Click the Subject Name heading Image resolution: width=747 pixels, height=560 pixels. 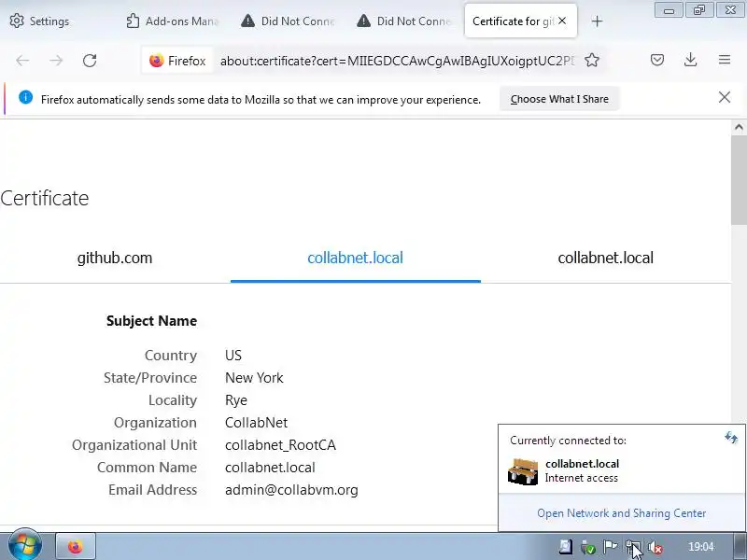(x=151, y=321)
